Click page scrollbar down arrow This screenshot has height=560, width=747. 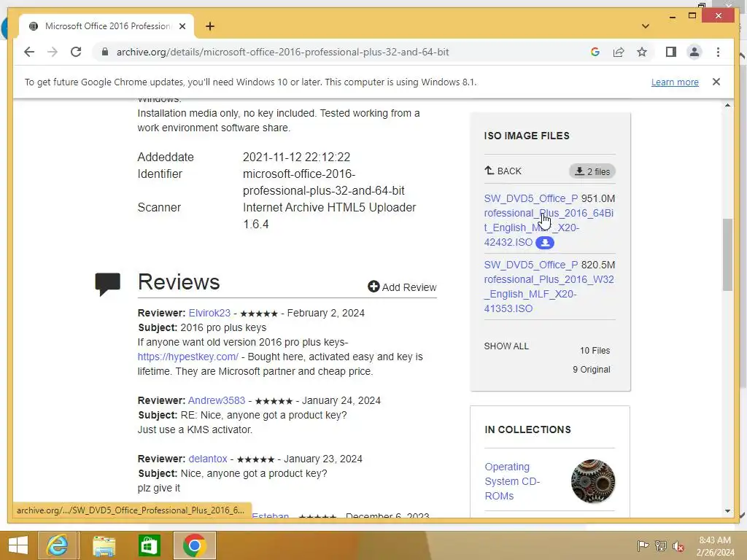727,511
